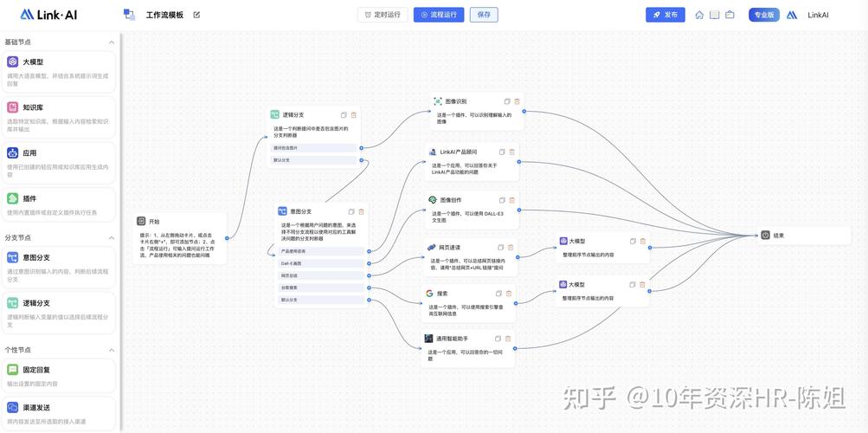This screenshot has width=868, height=433.
Task: Publish the workflow with 发布
Action: click(665, 15)
